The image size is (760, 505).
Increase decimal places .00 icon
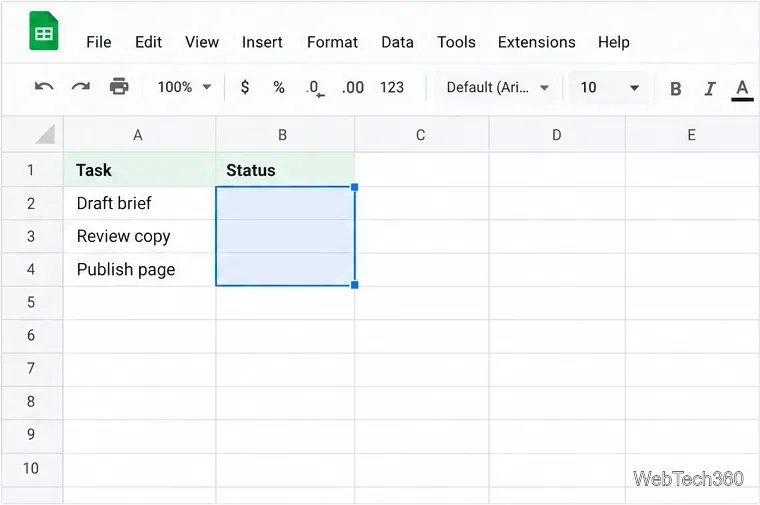(352, 88)
